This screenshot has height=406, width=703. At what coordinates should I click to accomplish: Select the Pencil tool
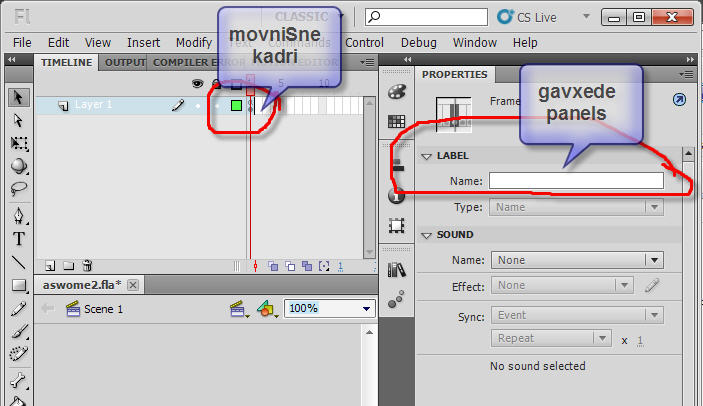coord(18,309)
